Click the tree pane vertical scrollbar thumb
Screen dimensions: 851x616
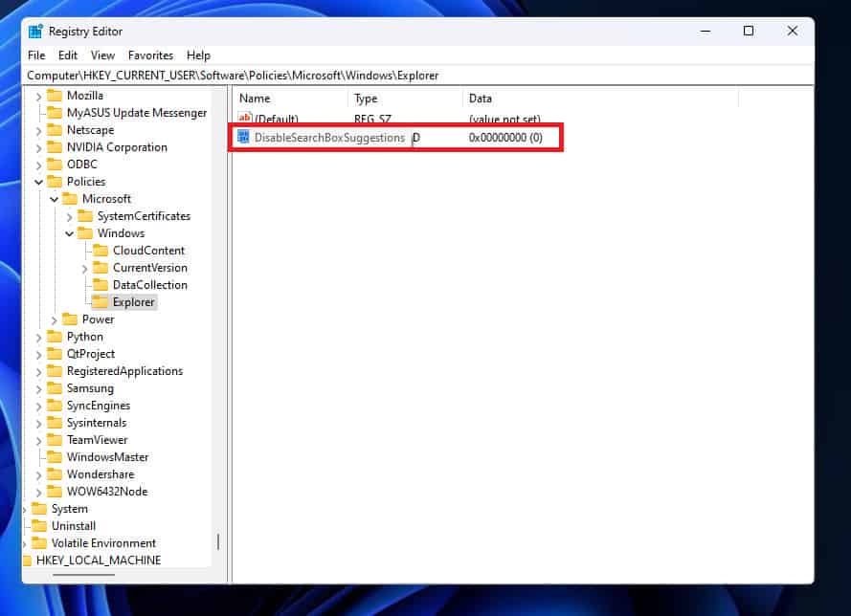[218, 541]
